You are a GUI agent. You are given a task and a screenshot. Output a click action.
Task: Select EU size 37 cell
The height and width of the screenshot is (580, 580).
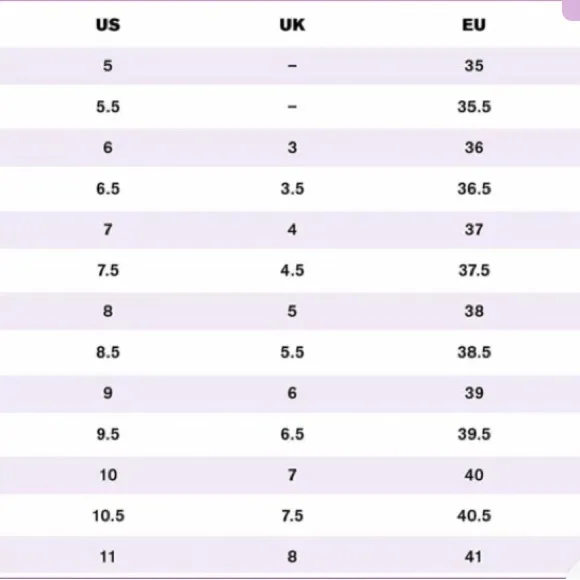point(474,230)
